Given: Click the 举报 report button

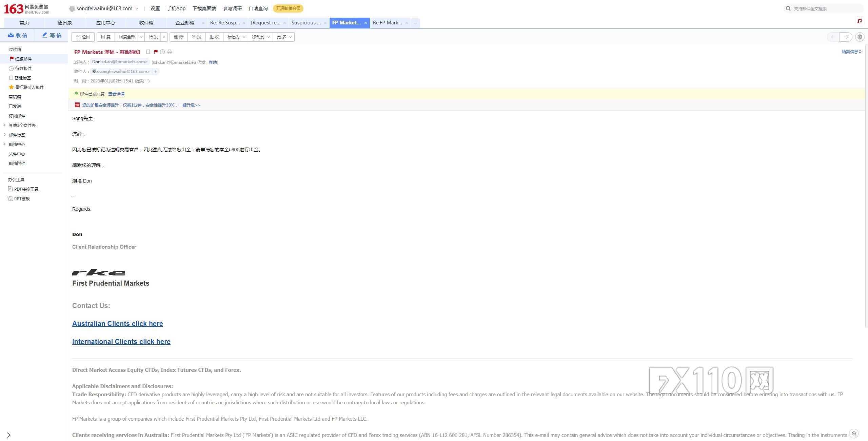Looking at the screenshot, I should point(196,37).
